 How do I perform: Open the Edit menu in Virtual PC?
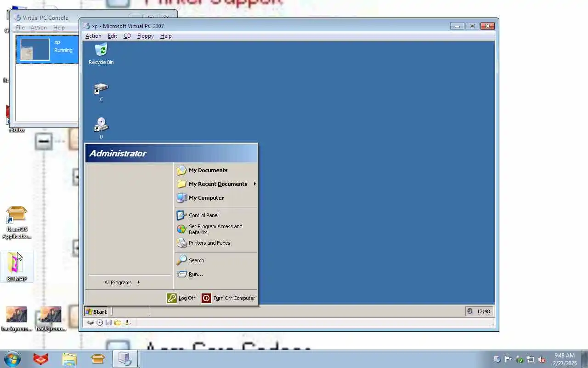click(113, 36)
